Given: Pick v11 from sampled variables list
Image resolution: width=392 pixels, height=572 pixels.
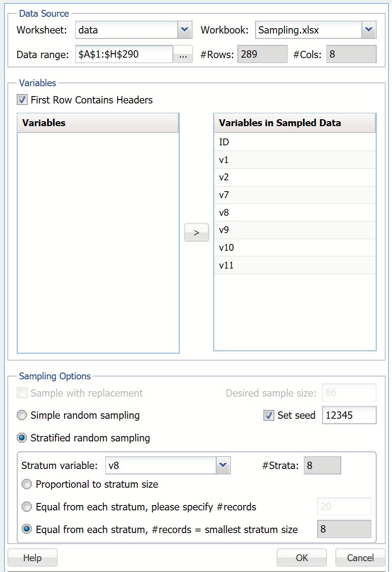Looking at the screenshot, I should (294, 266).
